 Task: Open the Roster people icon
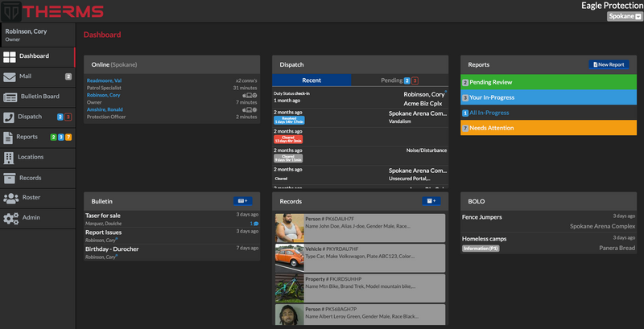11,198
